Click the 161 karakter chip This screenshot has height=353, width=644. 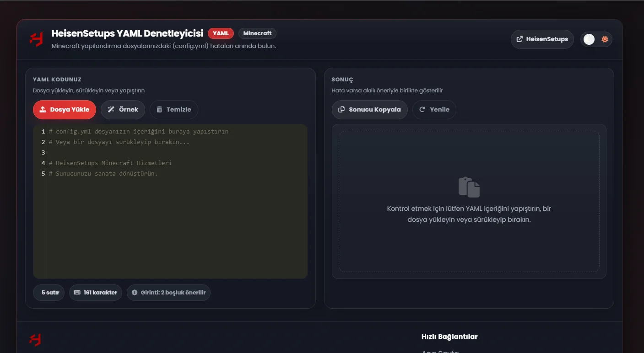point(95,293)
